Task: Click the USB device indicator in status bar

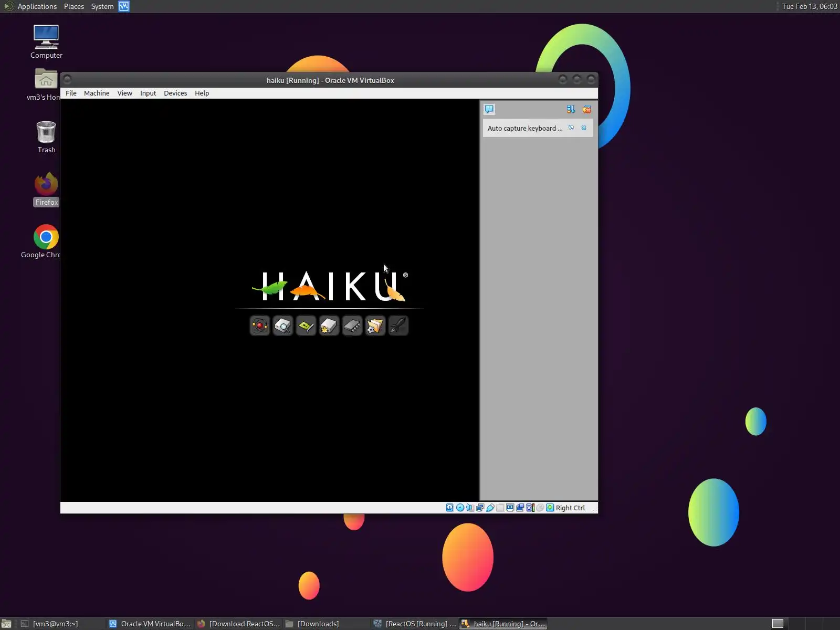Action: click(x=490, y=508)
